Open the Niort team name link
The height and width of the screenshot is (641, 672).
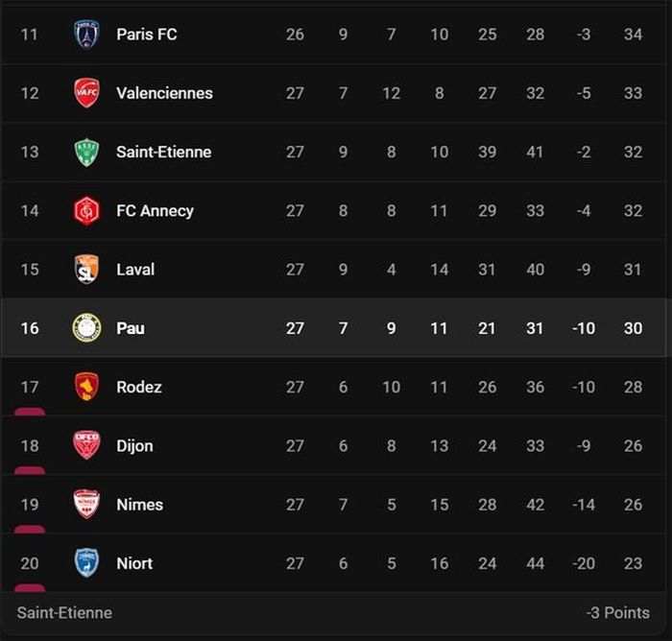coord(134,563)
